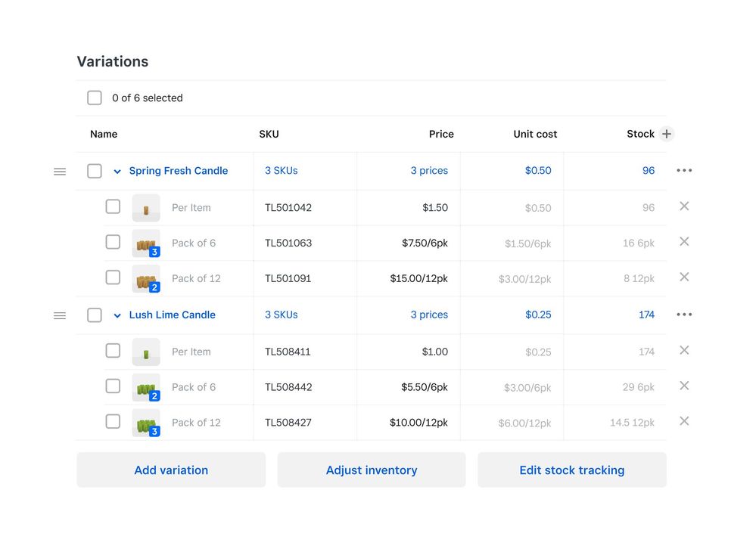The image size is (756, 555).
Task: Open more options for Spring Fresh Candle
Action: pyautogui.click(x=684, y=171)
